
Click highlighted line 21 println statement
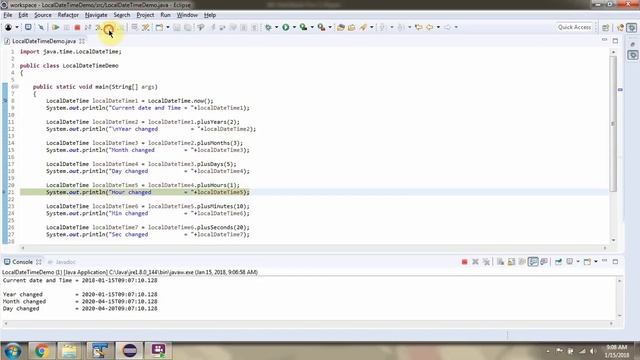click(x=147, y=192)
